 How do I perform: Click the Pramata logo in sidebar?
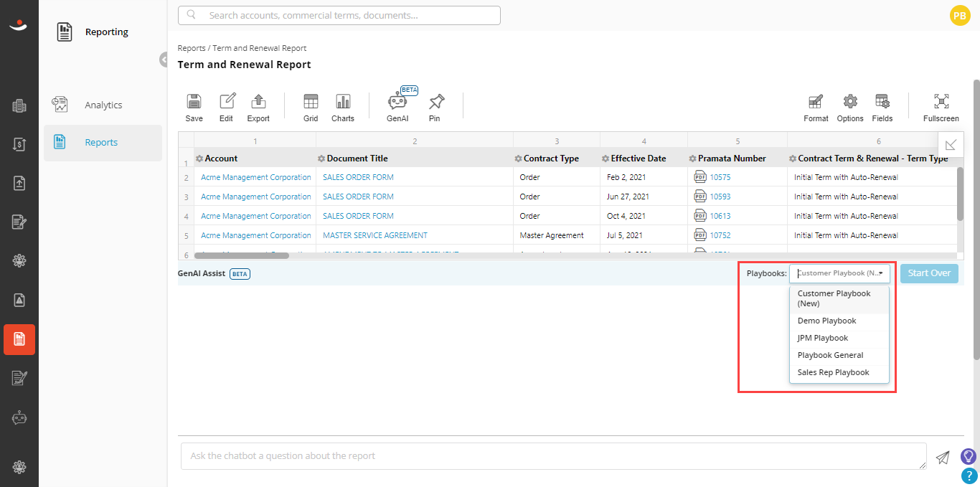click(x=19, y=25)
